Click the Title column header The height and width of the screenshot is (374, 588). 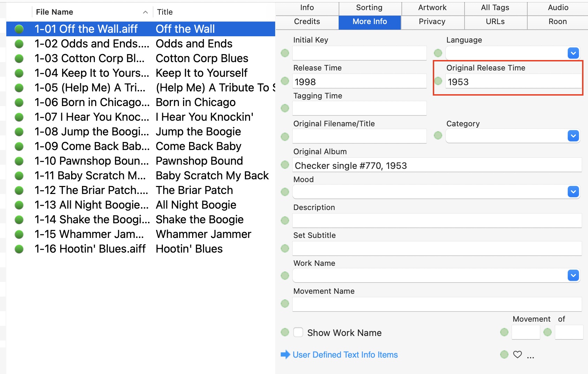pos(214,12)
